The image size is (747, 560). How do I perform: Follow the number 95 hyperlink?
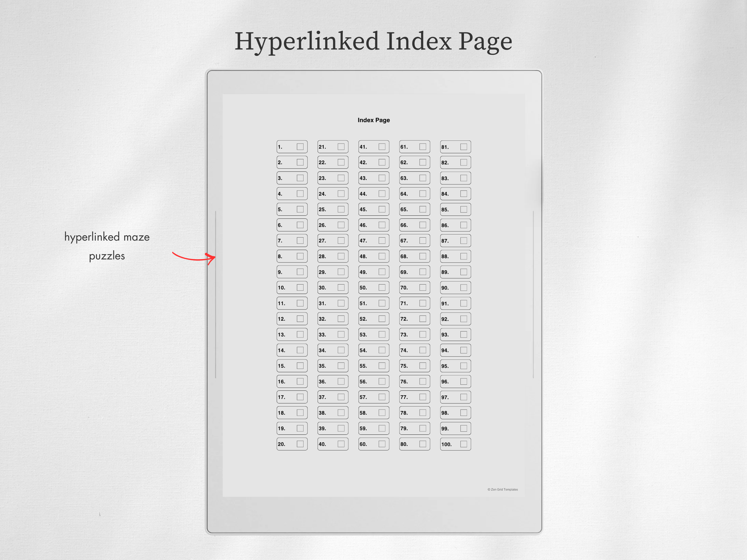[445, 366]
